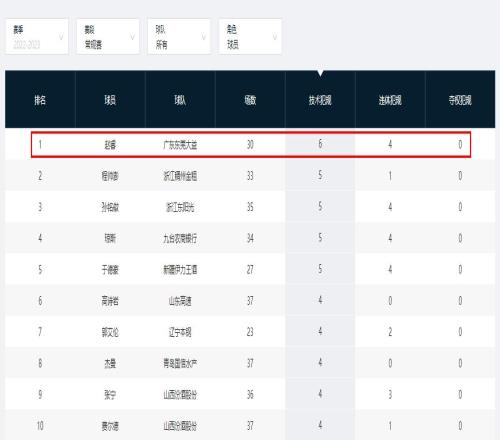
Task: Open player 张宁 in rank nine row
Action: 110,395
